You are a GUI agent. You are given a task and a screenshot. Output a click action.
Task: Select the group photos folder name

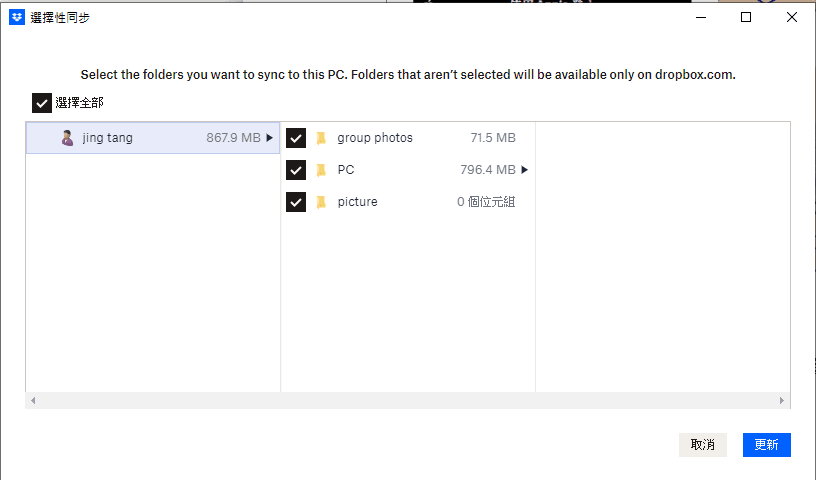pos(375,138)
